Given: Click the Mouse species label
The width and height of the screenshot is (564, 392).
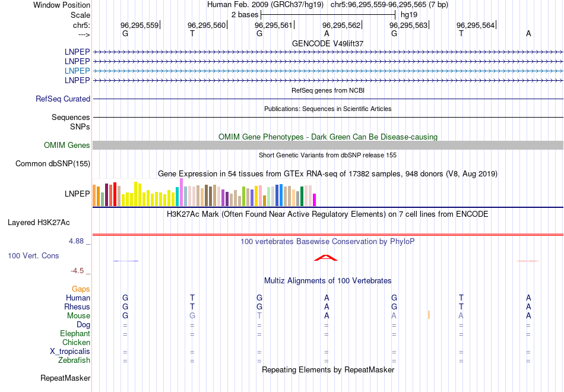Looking at the screenshot, I should click(x=78, y=316).
